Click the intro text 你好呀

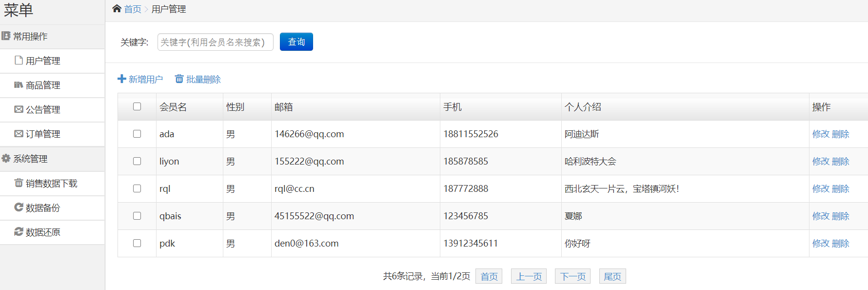[577, 243]
